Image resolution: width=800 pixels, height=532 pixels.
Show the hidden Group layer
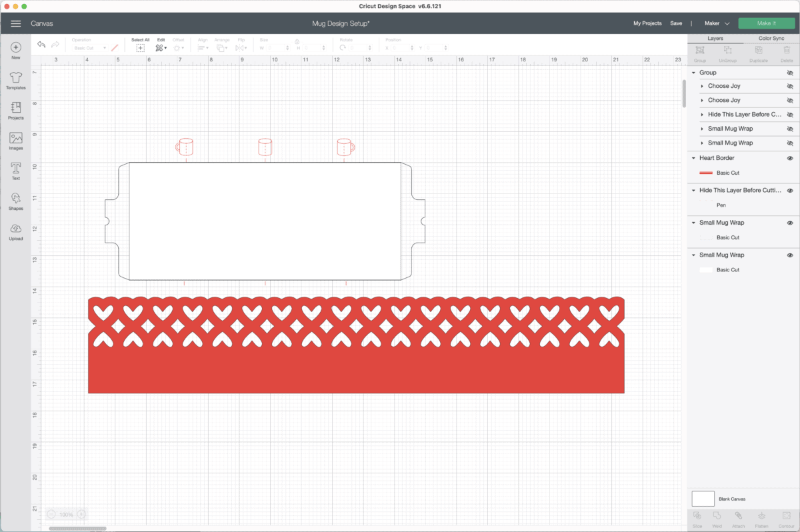(x=790, y=72)
